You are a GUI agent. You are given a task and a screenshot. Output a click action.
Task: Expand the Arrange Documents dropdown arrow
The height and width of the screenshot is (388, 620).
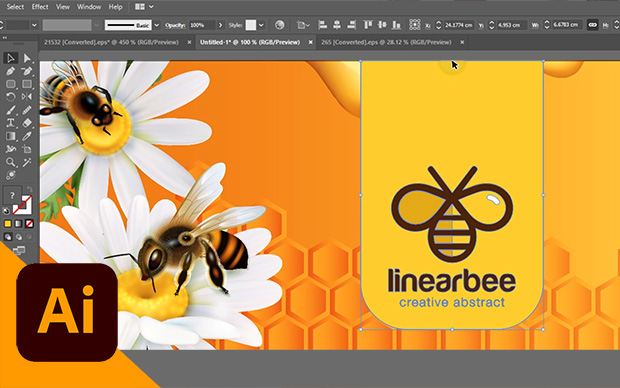coord(151,7)
